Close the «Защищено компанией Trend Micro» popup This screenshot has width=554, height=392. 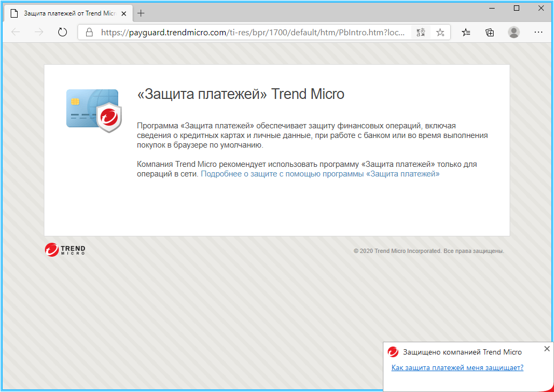[547, 349]
